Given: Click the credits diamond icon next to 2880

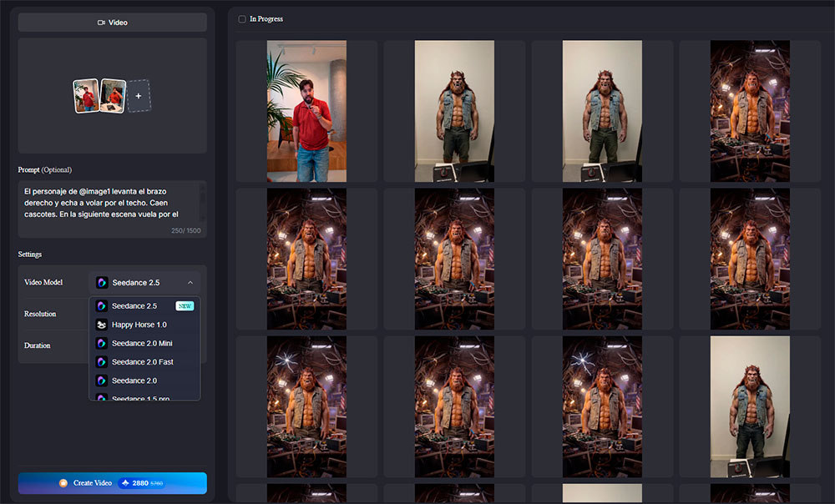Looking at the screenshot, I should click(x=126, y=483).
